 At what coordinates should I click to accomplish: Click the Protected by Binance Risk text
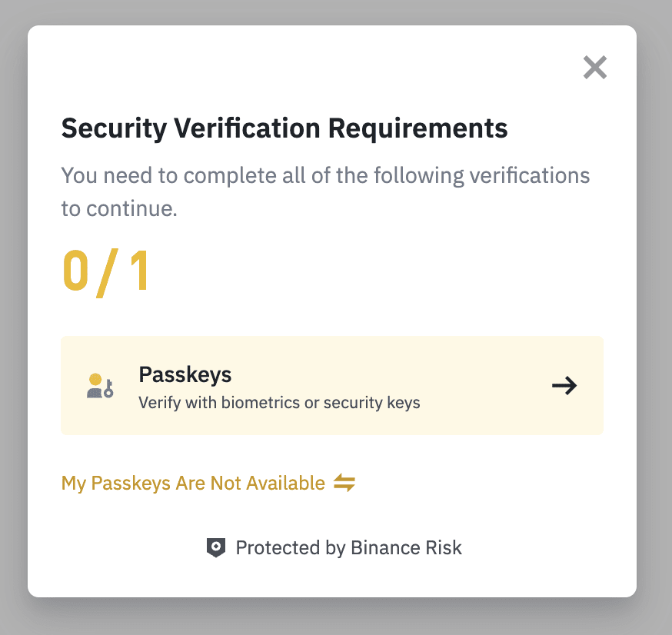348,548
